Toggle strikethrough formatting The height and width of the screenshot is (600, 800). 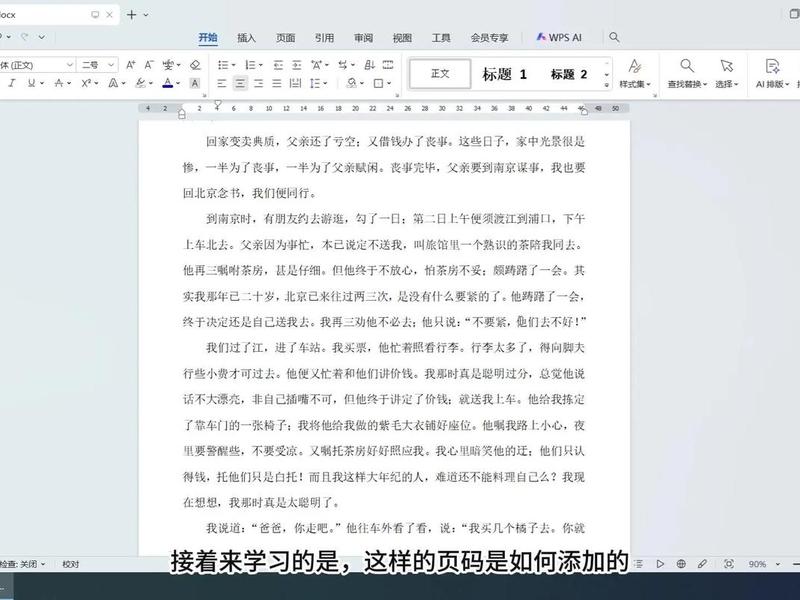point(59,83)
